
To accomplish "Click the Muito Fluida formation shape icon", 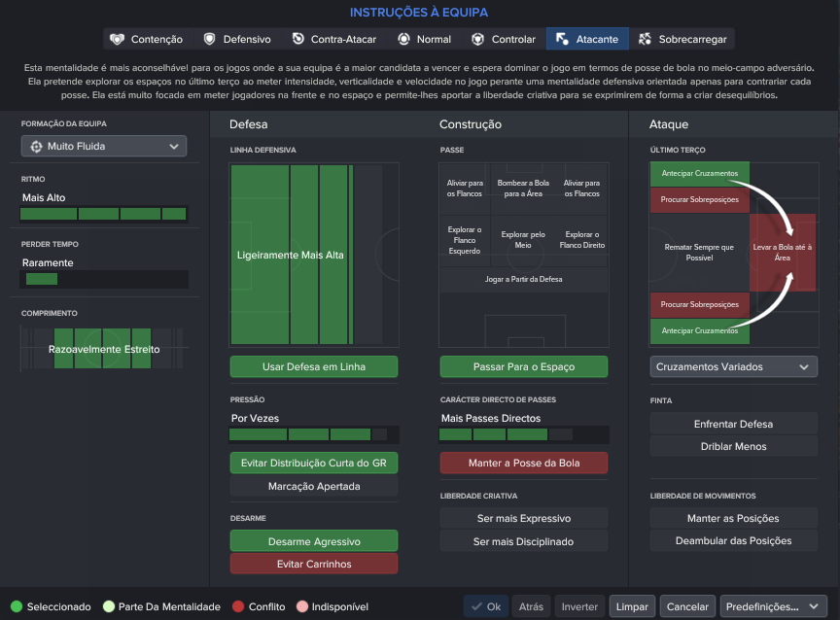I will (x=36, y=146).
